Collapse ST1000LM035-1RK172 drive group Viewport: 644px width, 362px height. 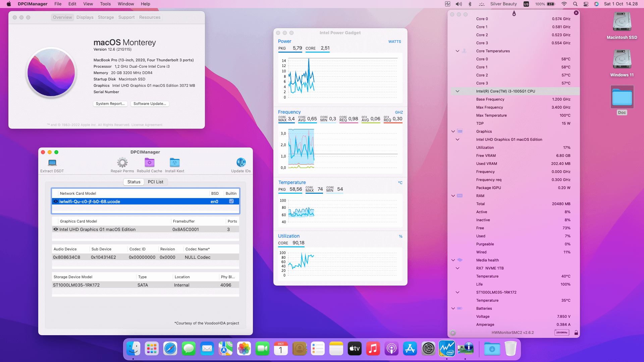[x=457, y=292]
